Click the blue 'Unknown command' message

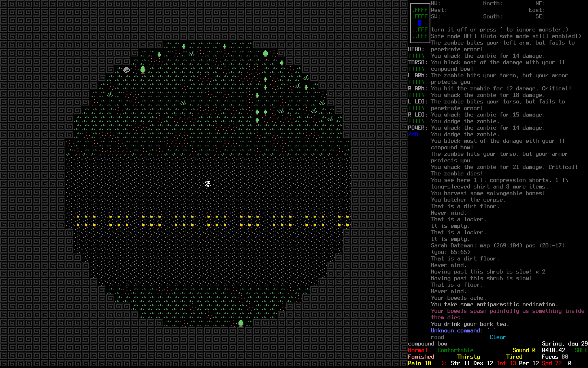[x=464, y=330]
